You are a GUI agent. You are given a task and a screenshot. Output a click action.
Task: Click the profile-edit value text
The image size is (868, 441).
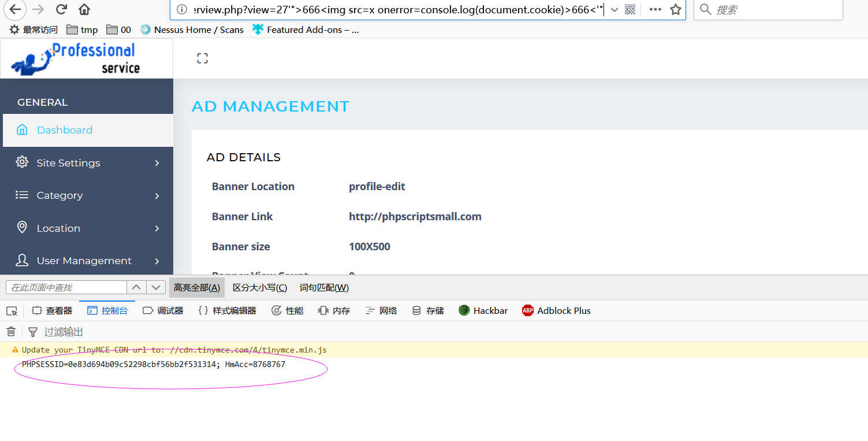point(377,187)
